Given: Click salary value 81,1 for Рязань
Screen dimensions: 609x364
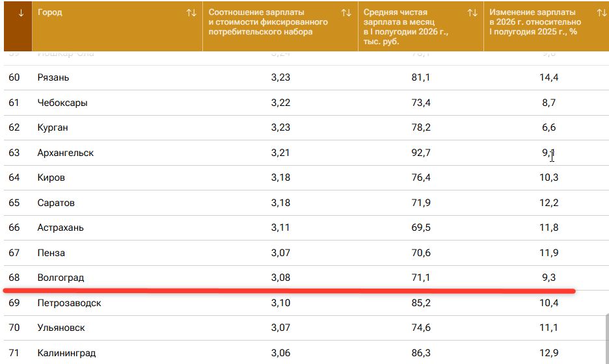Looking at the screenshot, I should click(x=420, y=77).
